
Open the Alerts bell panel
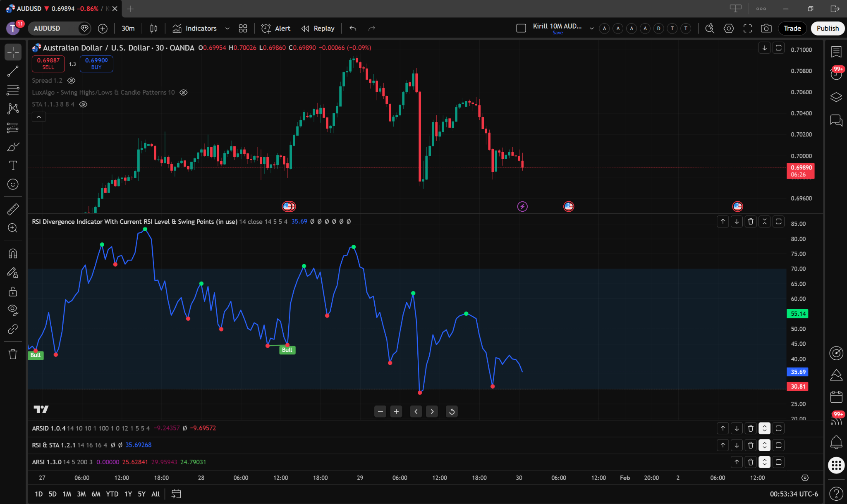836,442
